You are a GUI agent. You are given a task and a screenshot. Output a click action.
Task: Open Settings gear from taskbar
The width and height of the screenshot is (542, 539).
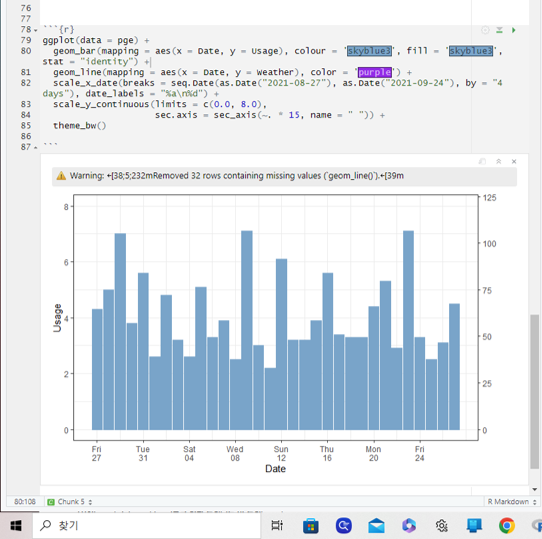pyautogui.click(x=441, y=526)
